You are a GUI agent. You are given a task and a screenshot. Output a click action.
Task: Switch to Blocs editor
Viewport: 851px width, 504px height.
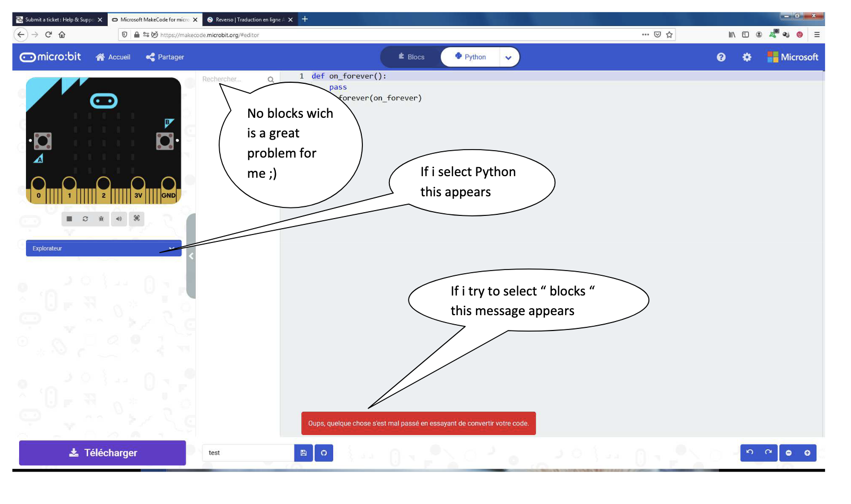point(411,57)
